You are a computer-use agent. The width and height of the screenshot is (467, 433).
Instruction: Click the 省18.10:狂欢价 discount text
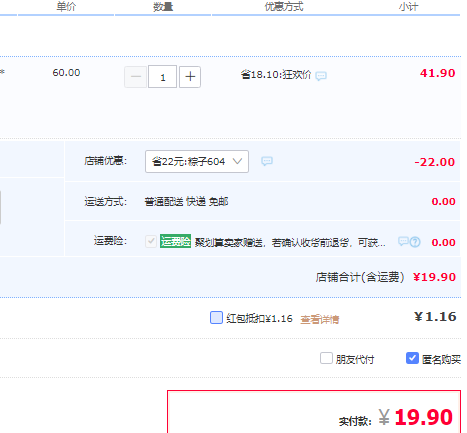pos(276,75)
